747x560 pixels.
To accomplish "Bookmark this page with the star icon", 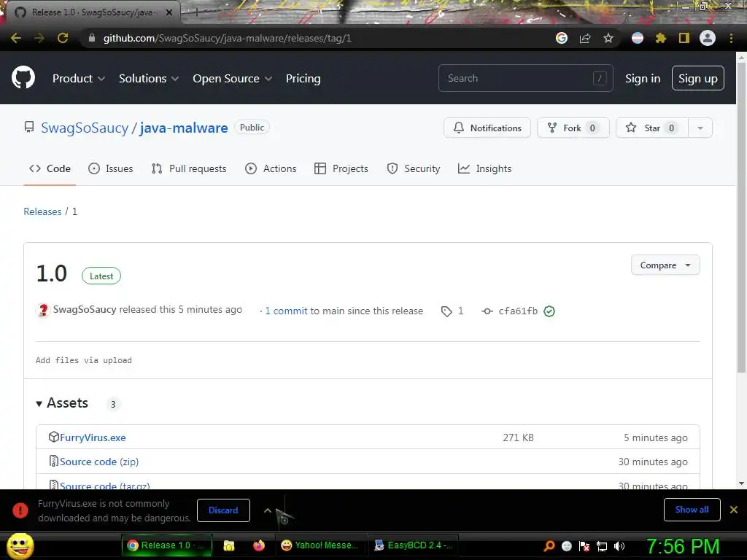I will (608, 38).
